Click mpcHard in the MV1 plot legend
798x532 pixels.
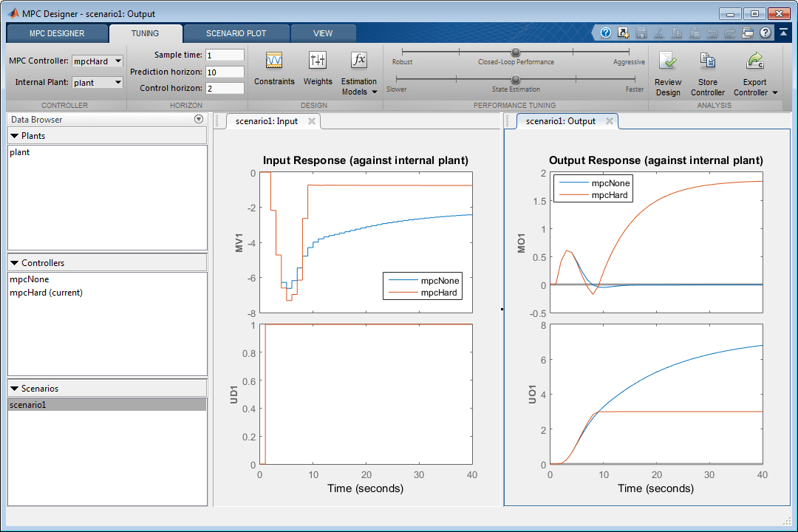click(439, 293)
